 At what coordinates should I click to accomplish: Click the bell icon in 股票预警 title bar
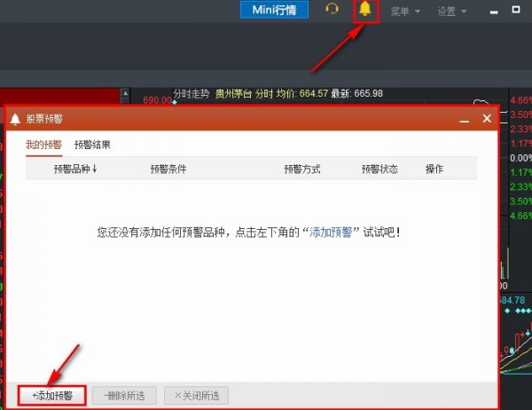point(15,119)
